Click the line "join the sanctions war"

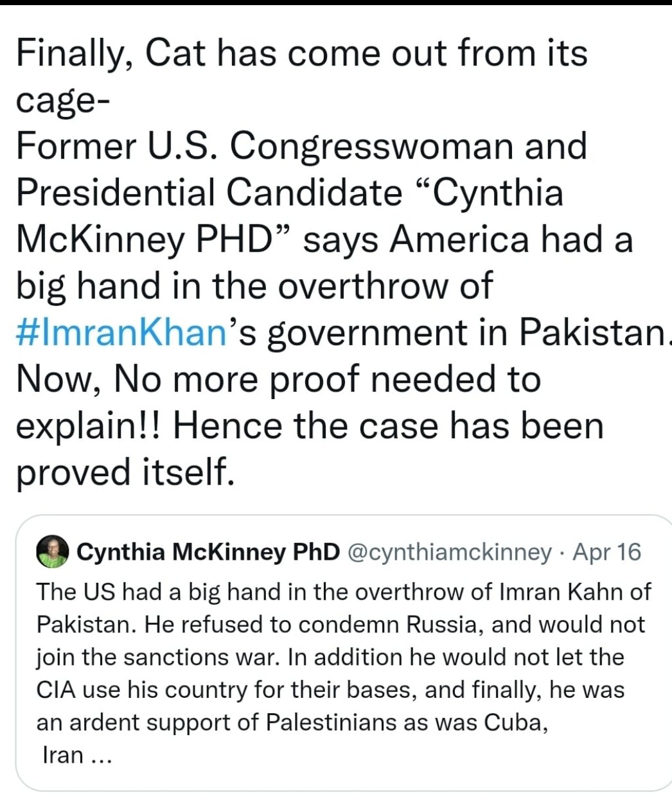pos(330,657)
